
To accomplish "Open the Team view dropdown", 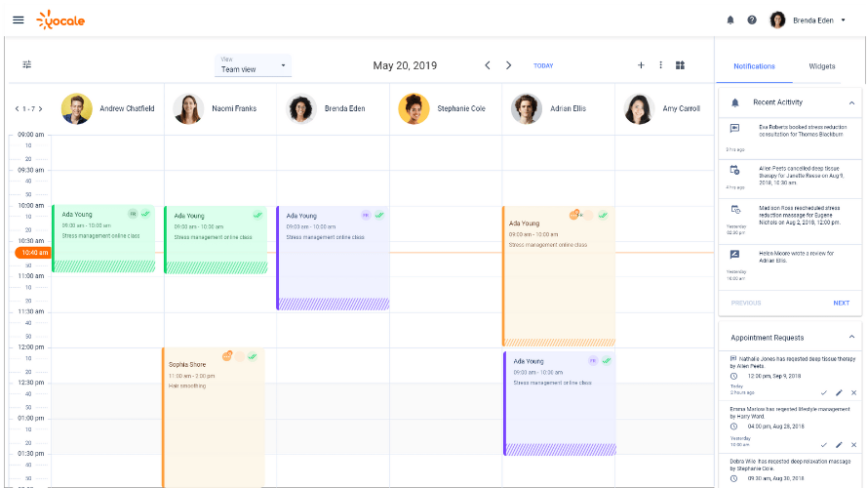I will (253, 65).
